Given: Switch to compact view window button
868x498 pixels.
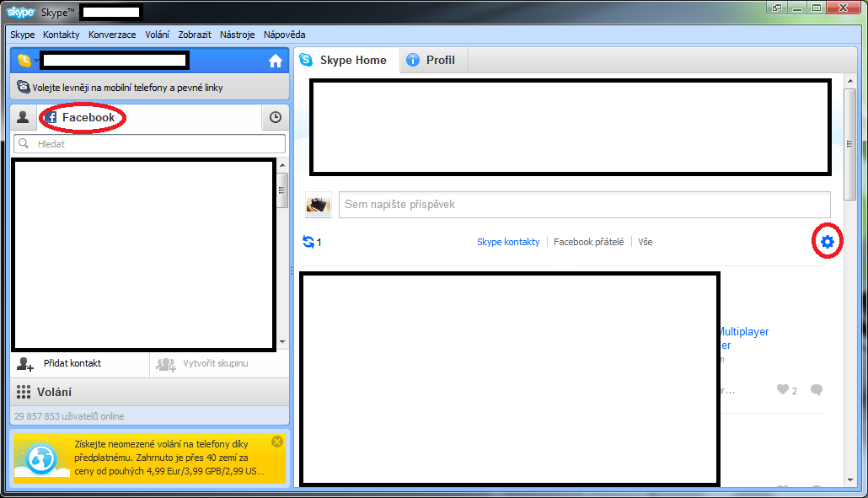Looking at the screenshot, I should (777, 8).
